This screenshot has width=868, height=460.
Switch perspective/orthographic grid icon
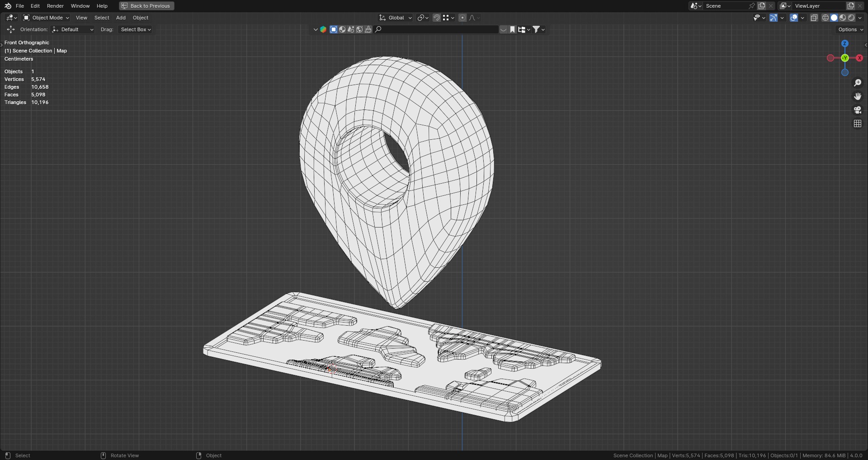click(858, 123)
